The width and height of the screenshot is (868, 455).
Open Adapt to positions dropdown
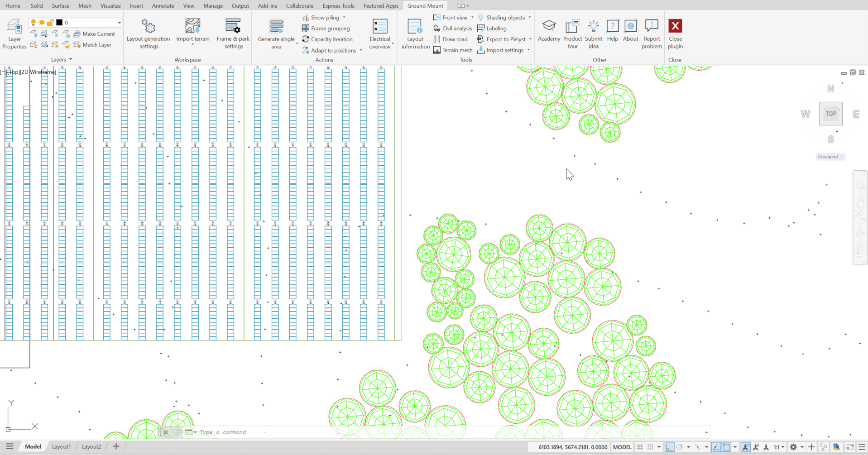(361, 50)
